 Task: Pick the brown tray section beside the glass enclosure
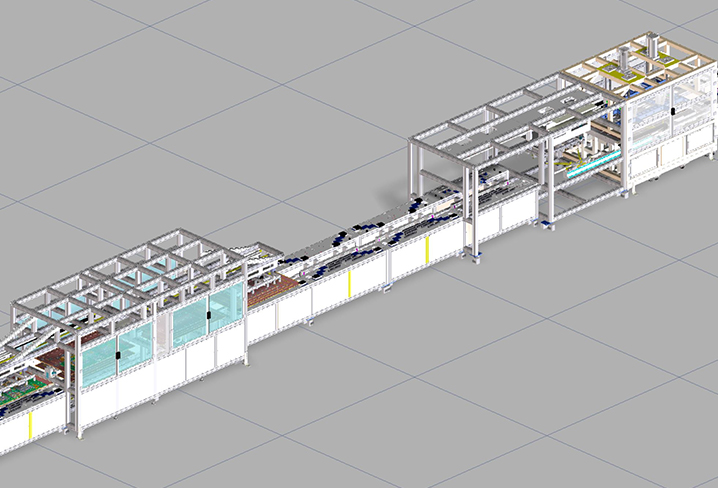pyautogui.click(x=272, y=291)
